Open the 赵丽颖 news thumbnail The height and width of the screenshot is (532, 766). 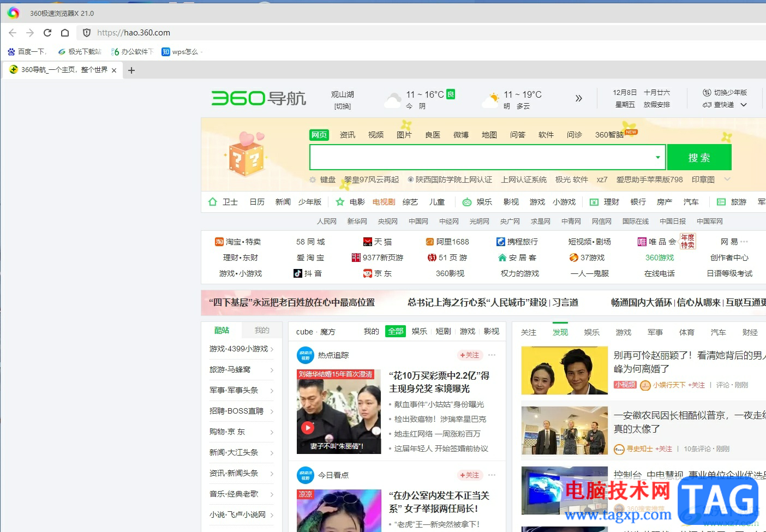tap(565, 370)
